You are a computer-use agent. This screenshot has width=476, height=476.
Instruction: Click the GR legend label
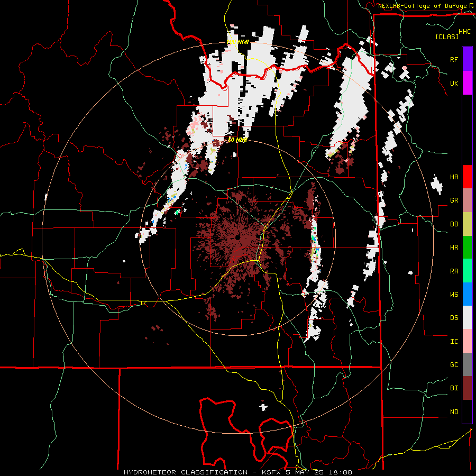pos(454,200)
